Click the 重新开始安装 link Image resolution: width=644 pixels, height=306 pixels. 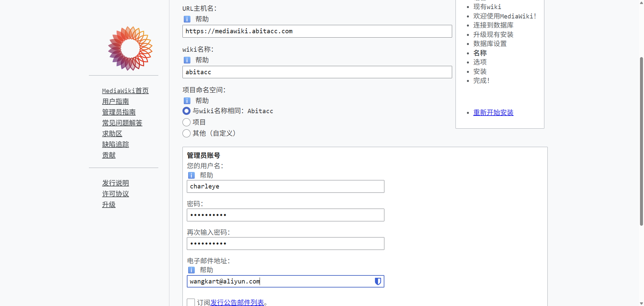point(493,113)
